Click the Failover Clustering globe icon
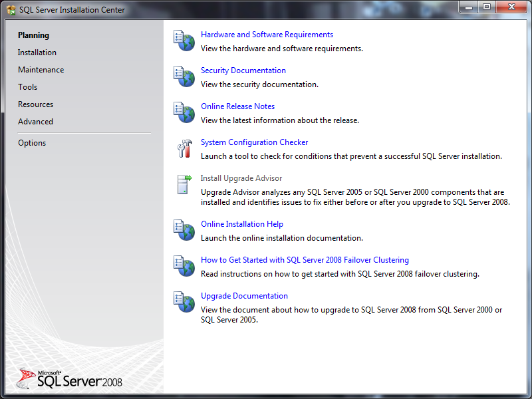Viewport: 532px width, 399px height. point(184,266)
